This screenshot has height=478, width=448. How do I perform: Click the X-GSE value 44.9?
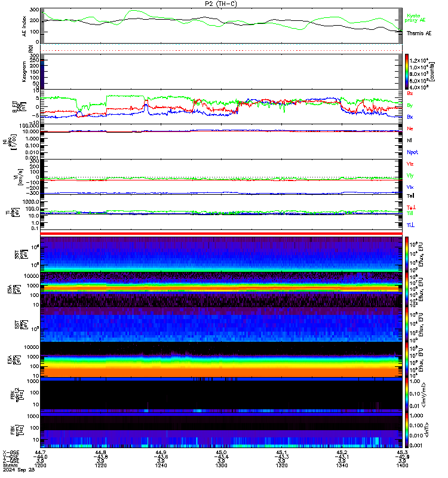pos(161,452)
